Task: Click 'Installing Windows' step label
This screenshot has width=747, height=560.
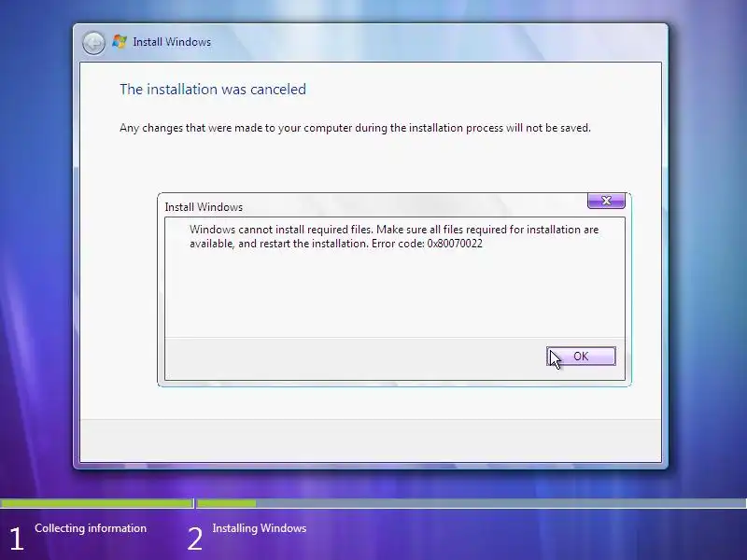Action: tap(260, 528)
